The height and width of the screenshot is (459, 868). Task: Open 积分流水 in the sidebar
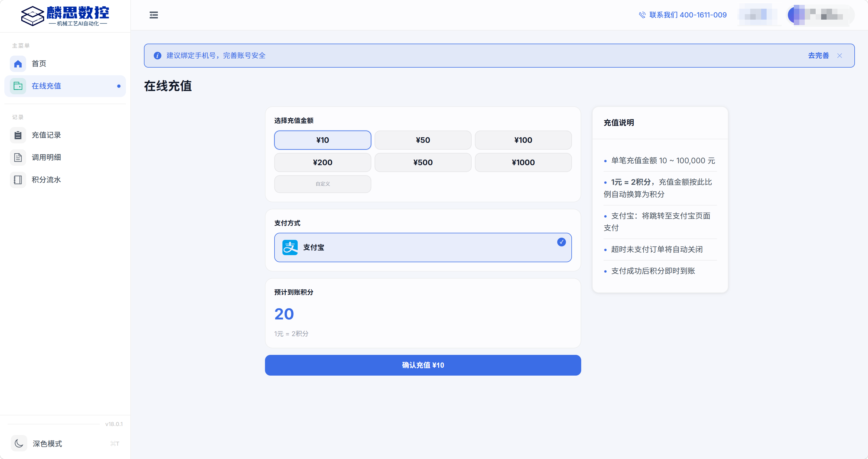(65, 180)
